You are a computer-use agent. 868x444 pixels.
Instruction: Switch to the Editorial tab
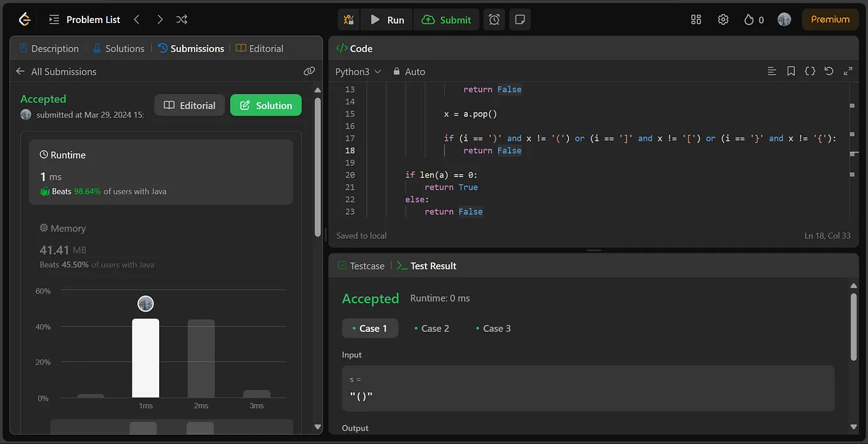260,49
